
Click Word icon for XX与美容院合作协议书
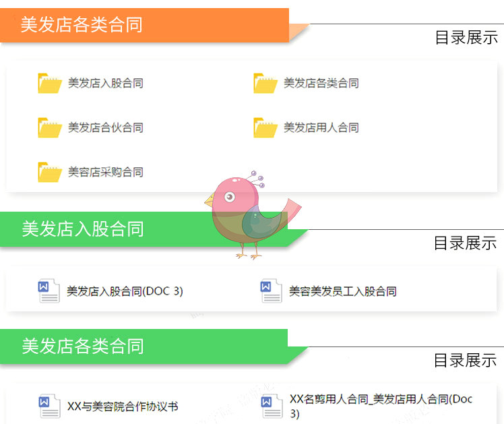tap(49, 406)
